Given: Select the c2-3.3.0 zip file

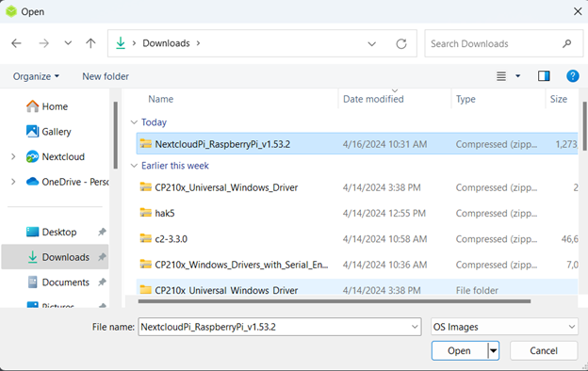Looking at the screenshot, I should (356, 239).
